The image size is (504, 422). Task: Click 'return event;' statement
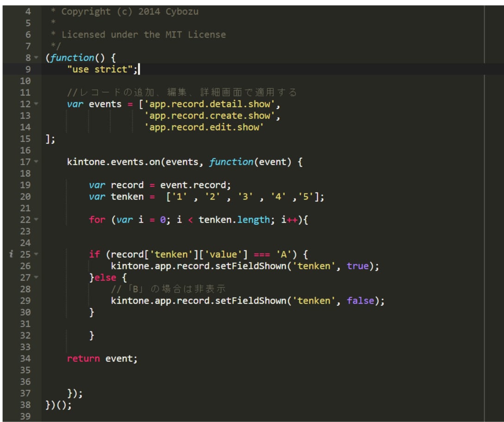(102, 359)
